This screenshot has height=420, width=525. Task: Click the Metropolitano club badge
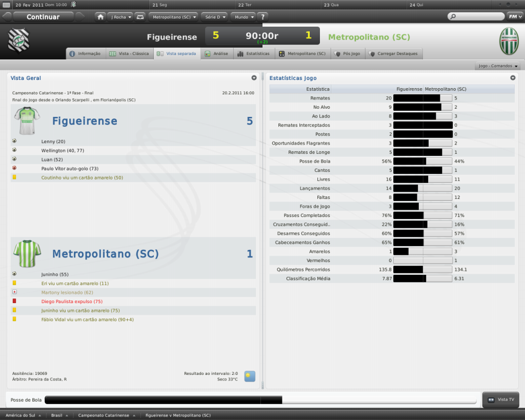(x=509, y=41)
